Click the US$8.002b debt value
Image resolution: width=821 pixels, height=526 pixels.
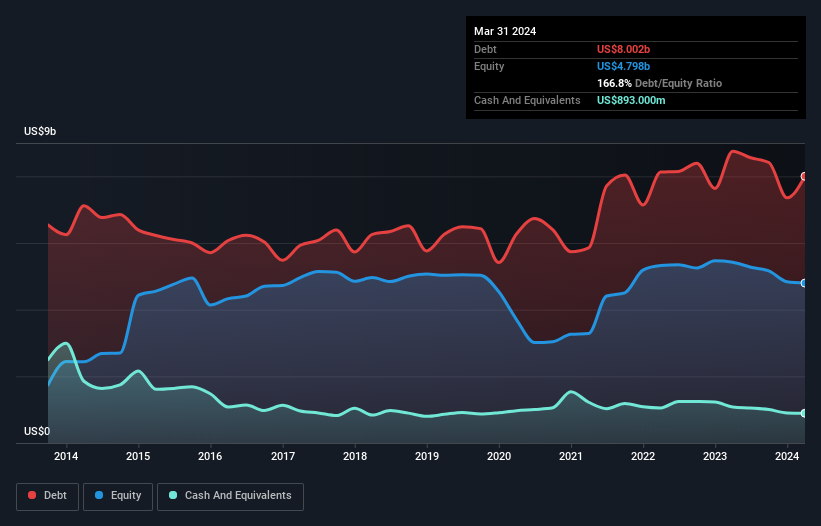[x=623, y=49]
